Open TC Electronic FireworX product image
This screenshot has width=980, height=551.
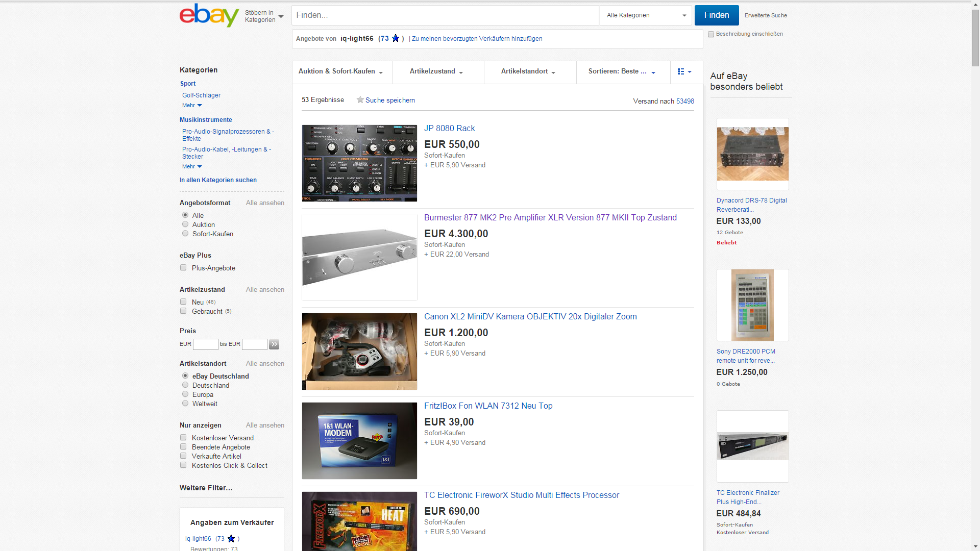(359, 521)
